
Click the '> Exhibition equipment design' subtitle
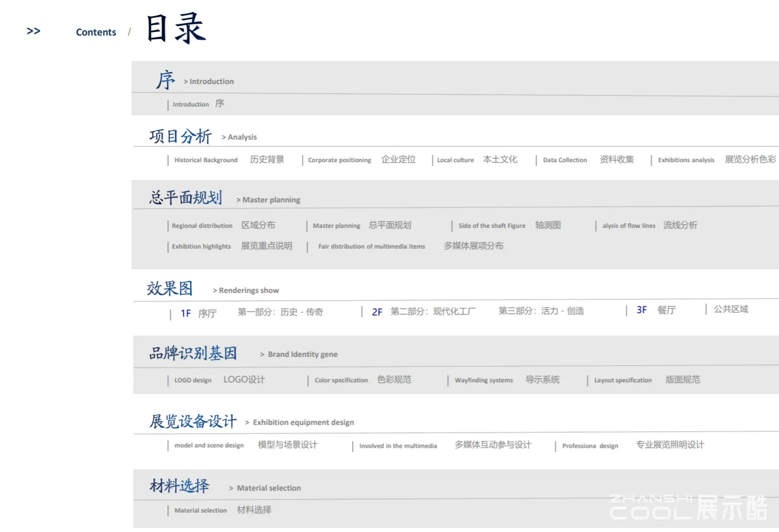point(300,423)
